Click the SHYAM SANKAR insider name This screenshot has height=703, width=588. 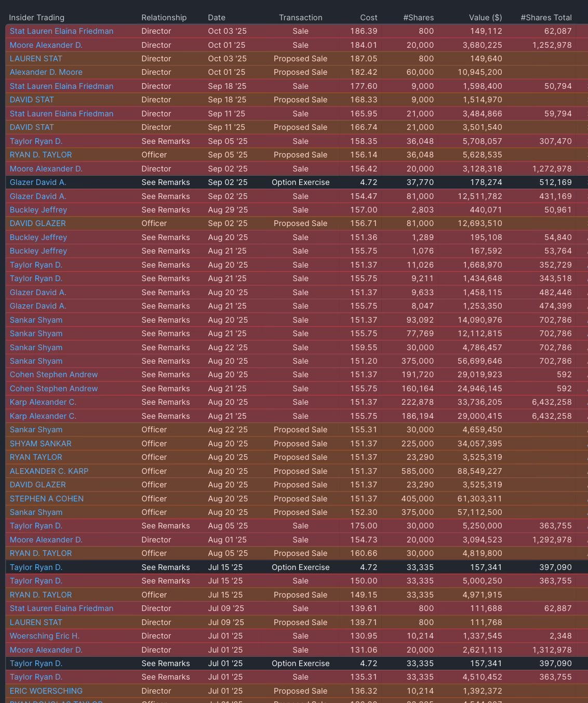coord(41,444)
